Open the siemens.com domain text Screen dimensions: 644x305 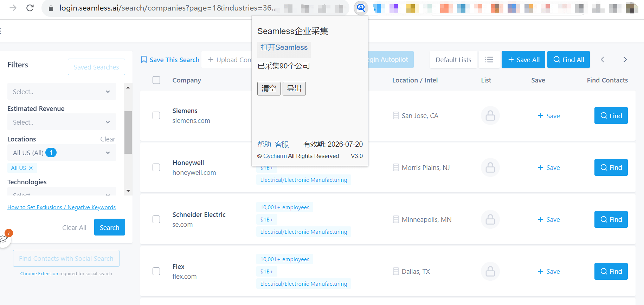pos(191,121)
